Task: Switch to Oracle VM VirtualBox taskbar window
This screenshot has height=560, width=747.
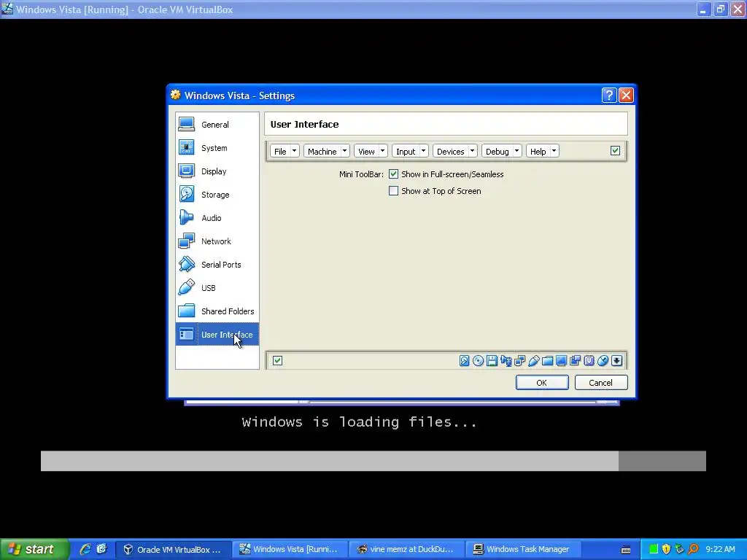Action: pos(174,549)
